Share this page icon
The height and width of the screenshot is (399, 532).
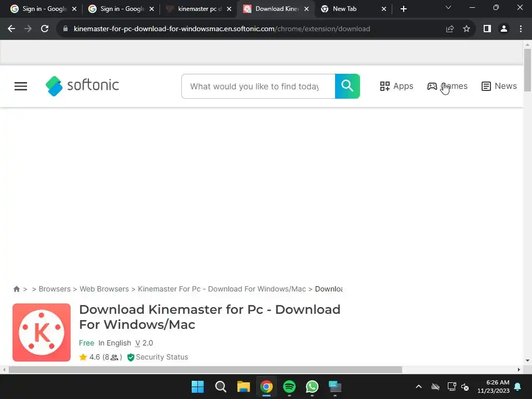[450, 29]
